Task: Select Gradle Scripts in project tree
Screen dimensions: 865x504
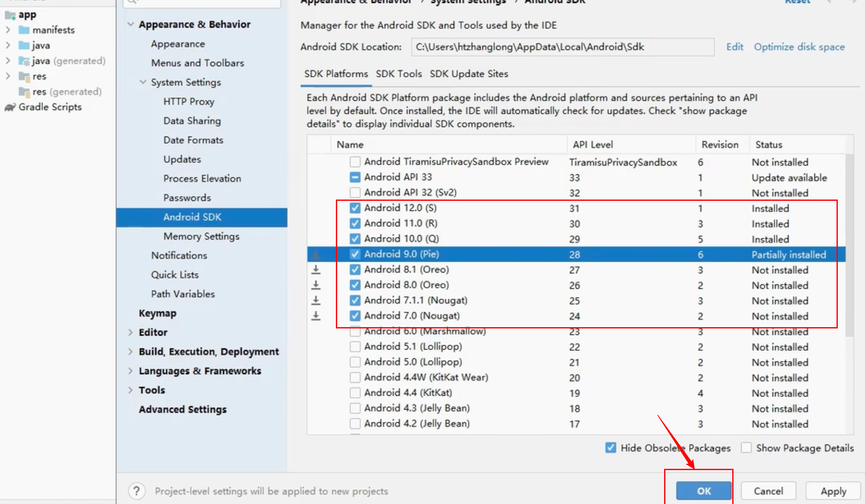Action: (x=50, y=107)
